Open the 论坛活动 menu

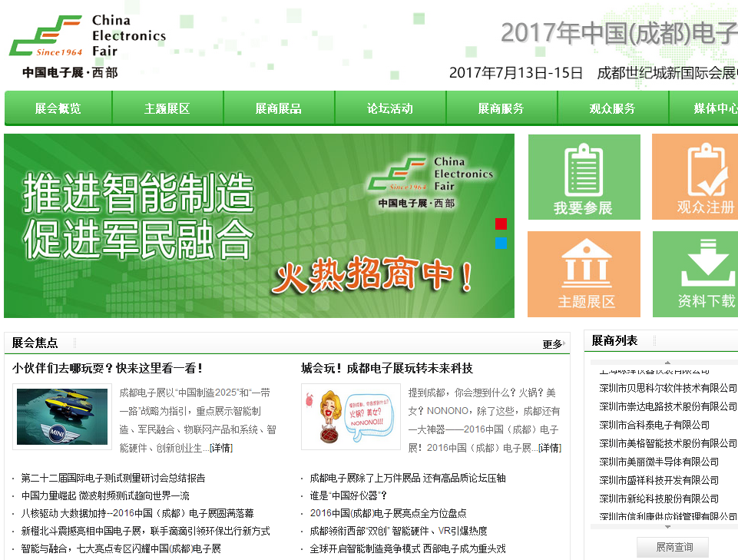point(389,108)
